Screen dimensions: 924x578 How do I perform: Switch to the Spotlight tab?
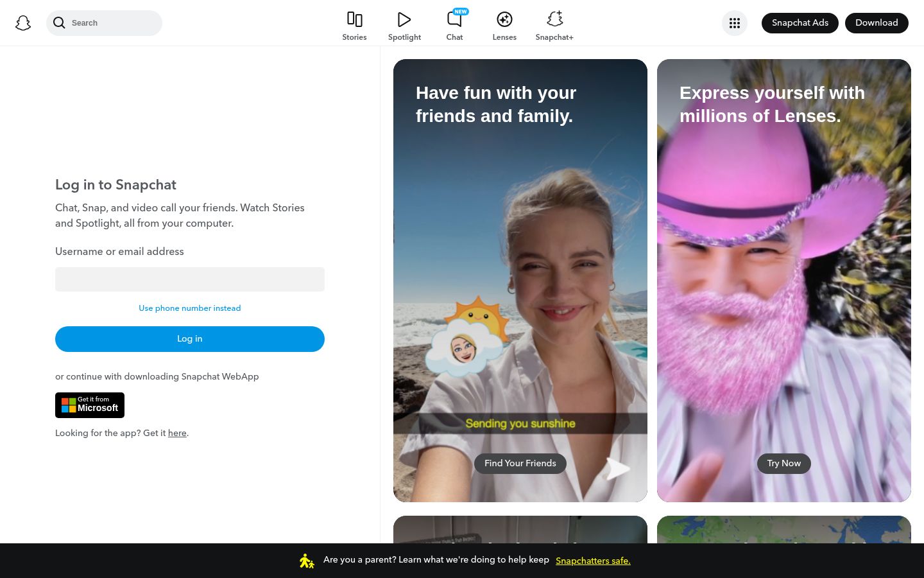pyautogui.click(x=404, y=26)
